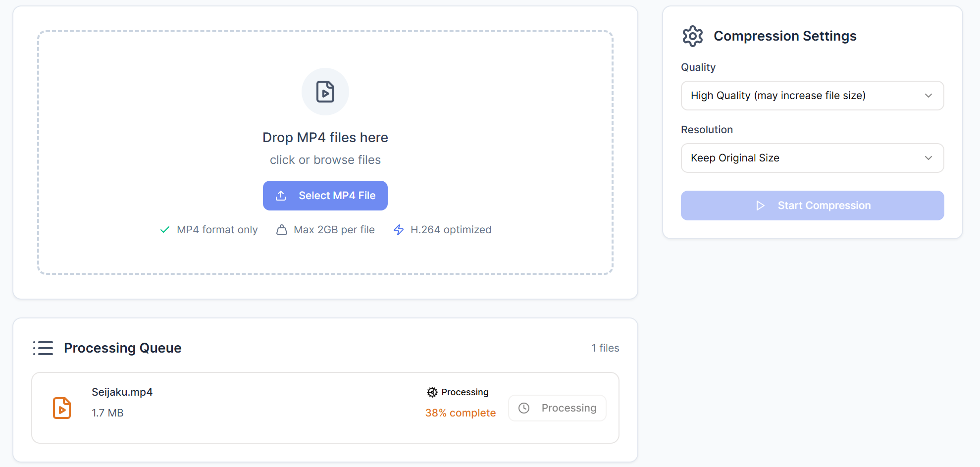The height and width of the screenshot is (467, 980).
Task: Click the Processing status button for Seijaku.mp4
Action: pyautogui.click(x=557, y=408)
